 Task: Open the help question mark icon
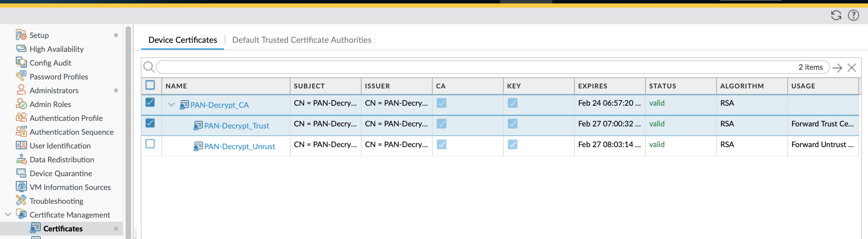(853, 15)
